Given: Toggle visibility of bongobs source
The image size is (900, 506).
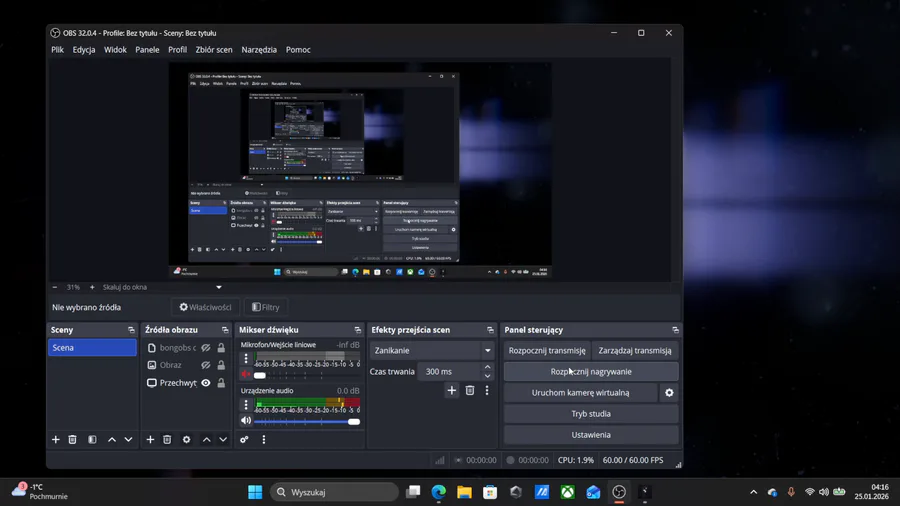Looking at the screenshot, I should pos(205,348).
